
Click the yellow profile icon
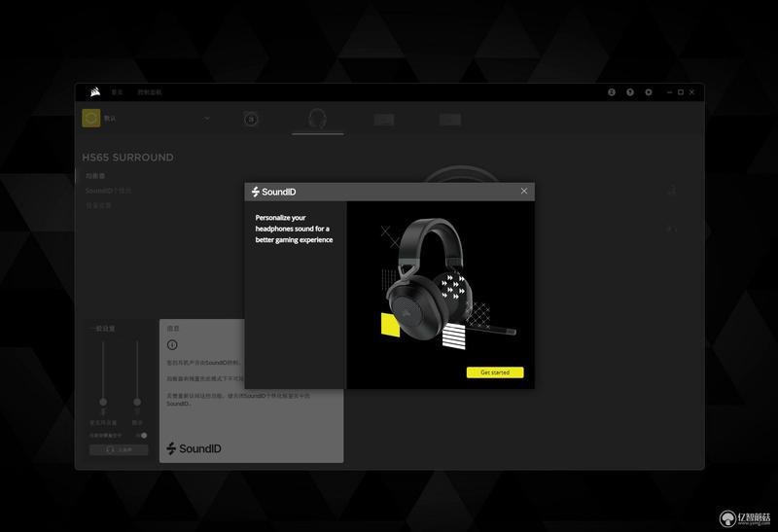coord(91,118)
